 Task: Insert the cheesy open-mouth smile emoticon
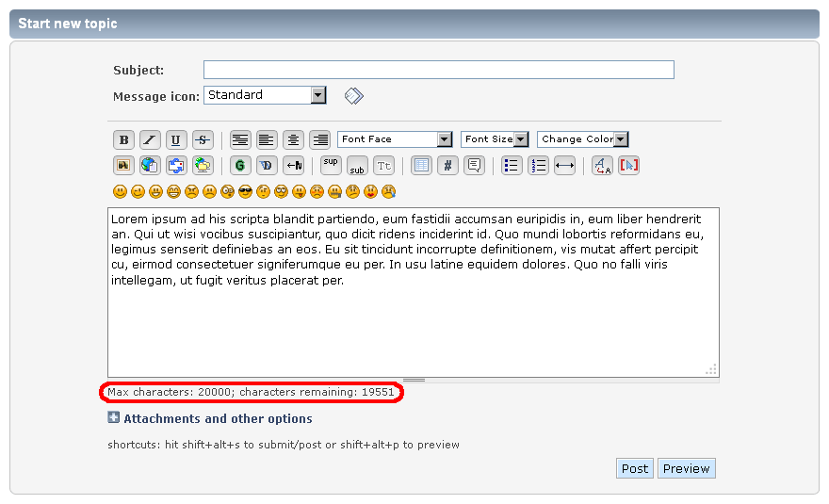tap(156, 191)
